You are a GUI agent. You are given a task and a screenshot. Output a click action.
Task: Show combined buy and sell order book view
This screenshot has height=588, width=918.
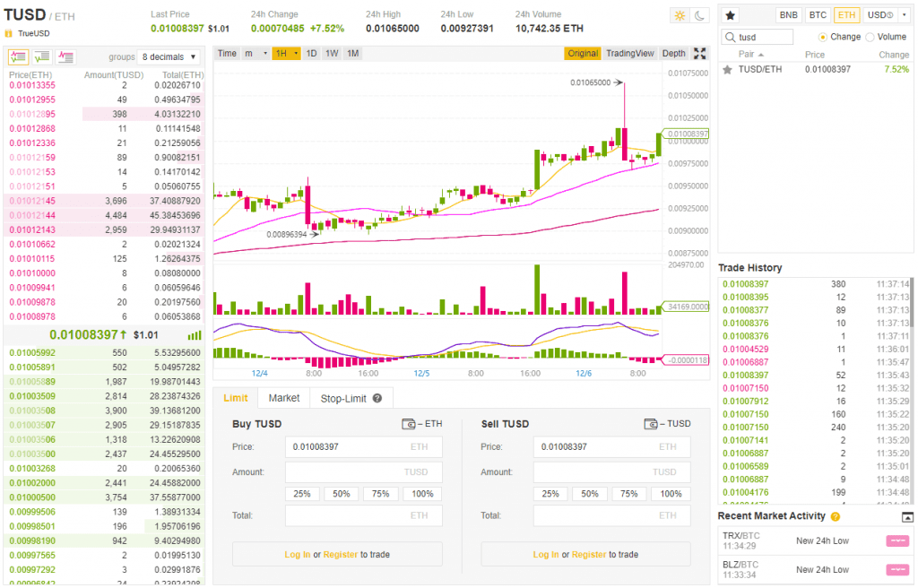[17, 56]
